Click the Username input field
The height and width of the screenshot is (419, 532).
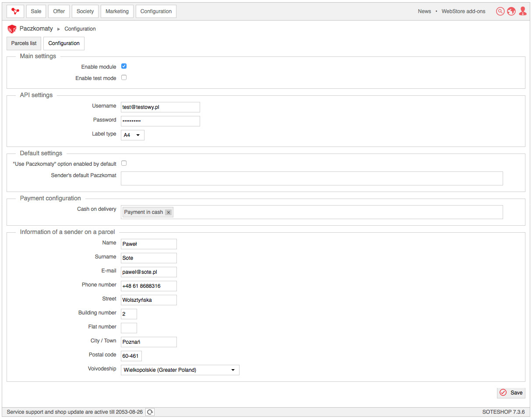pos(160,107)
